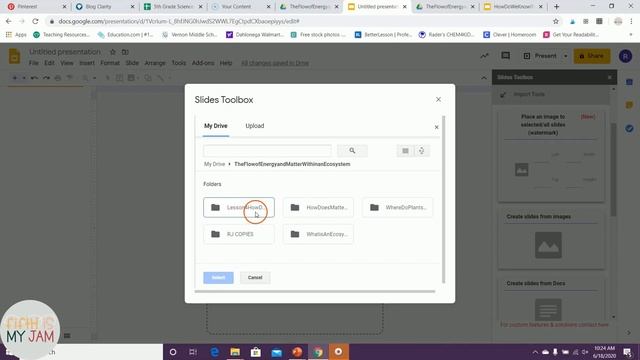640x360 pixels.
Task: Open the WhatIsAnEcosy... folder
Action: click(318, 234)
